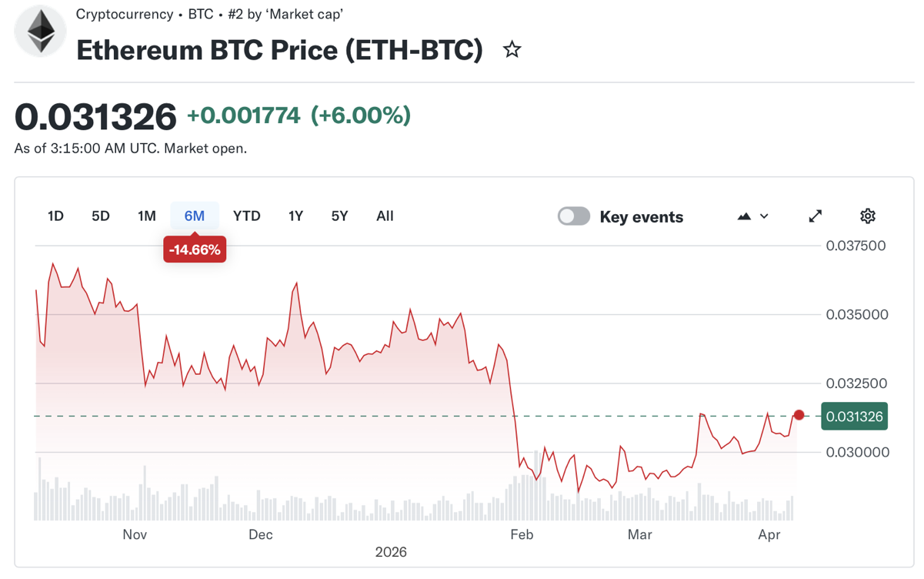Switch to 1M time range
Image resolution: width=924 pixels, height=579 pixels.
(147, 216)
